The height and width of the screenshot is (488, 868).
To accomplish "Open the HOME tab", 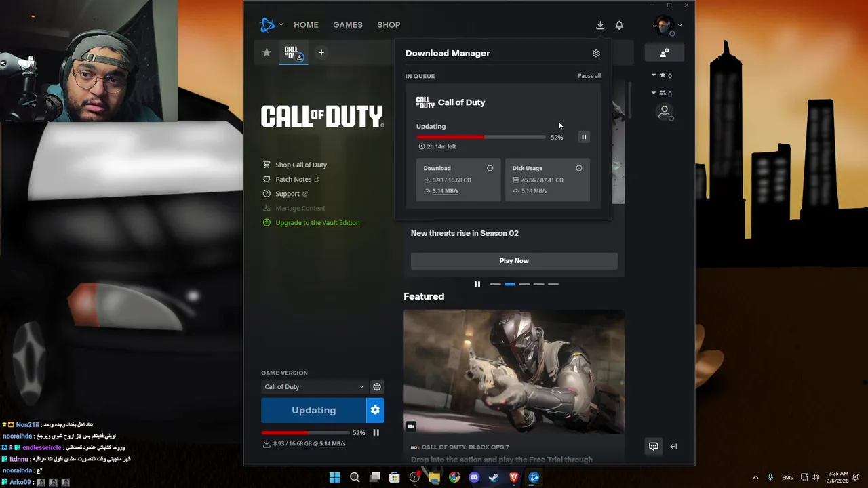I will [x=306, y=25].
